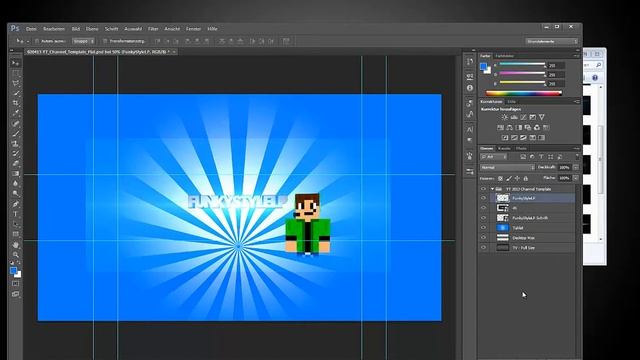The image size is (640, 360).
Task: Select the Lasso tool
Action: (16, 83)
